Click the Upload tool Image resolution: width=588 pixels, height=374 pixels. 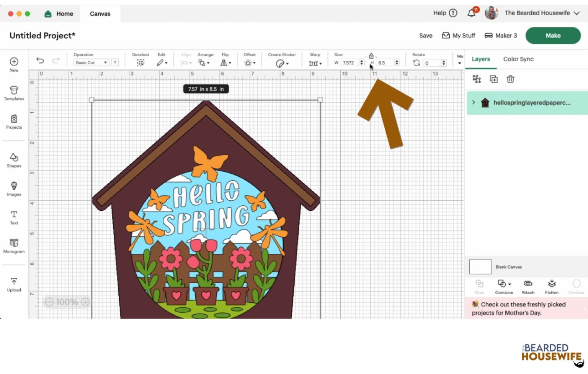click(14, 285)
